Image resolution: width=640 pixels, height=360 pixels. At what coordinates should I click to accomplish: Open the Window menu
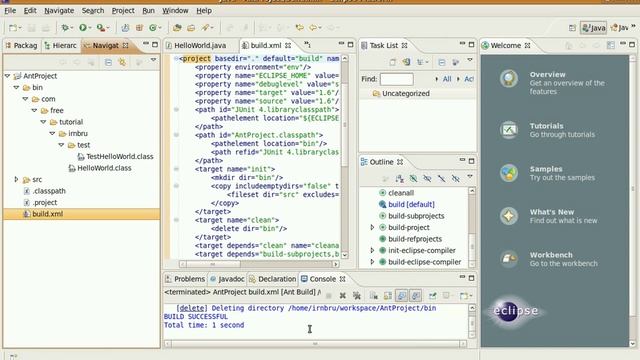pyautogui.click(x=175, y=11)
